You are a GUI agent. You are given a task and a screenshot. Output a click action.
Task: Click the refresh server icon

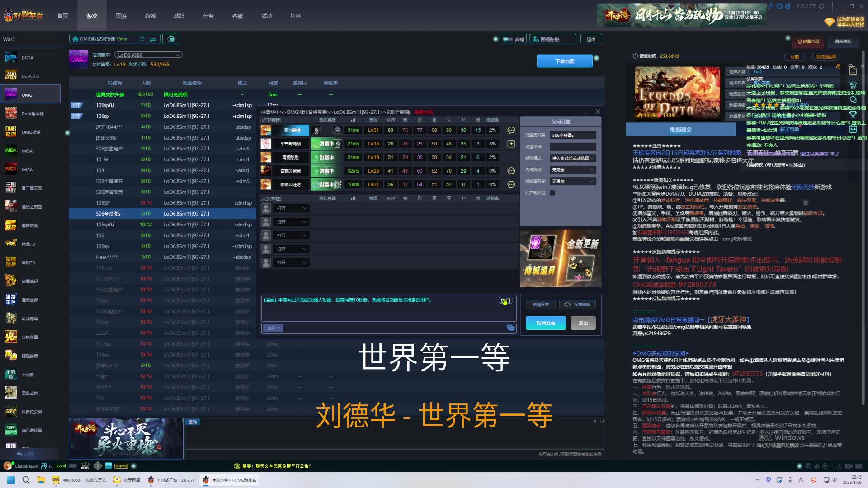[x=142, y=39]
